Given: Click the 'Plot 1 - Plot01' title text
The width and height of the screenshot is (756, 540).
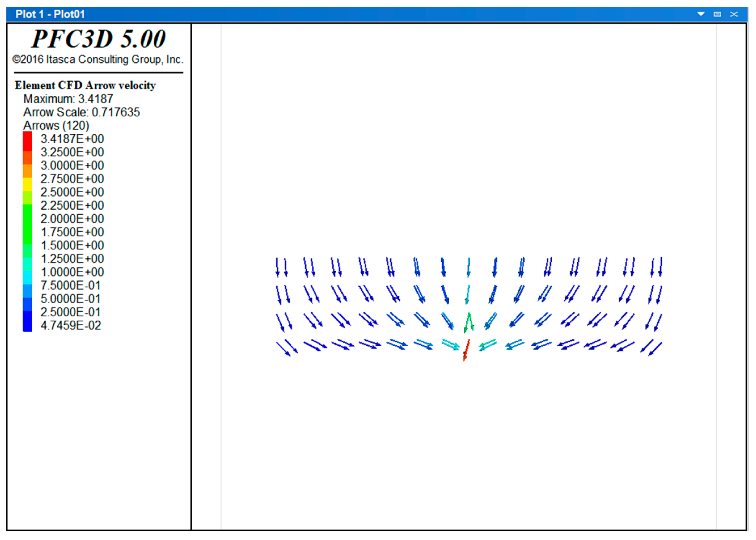Looking at the screenshot, I should [x=50, y=14].
